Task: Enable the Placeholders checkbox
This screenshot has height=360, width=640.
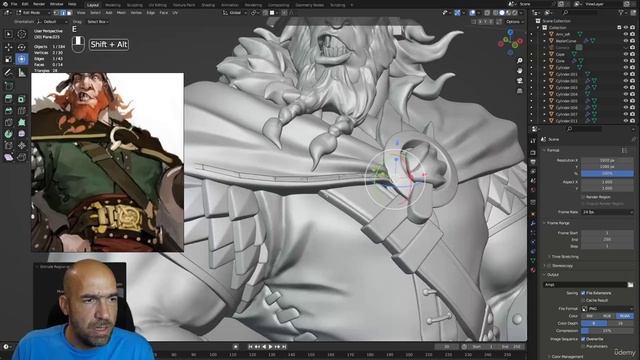Action: point(583,347)
